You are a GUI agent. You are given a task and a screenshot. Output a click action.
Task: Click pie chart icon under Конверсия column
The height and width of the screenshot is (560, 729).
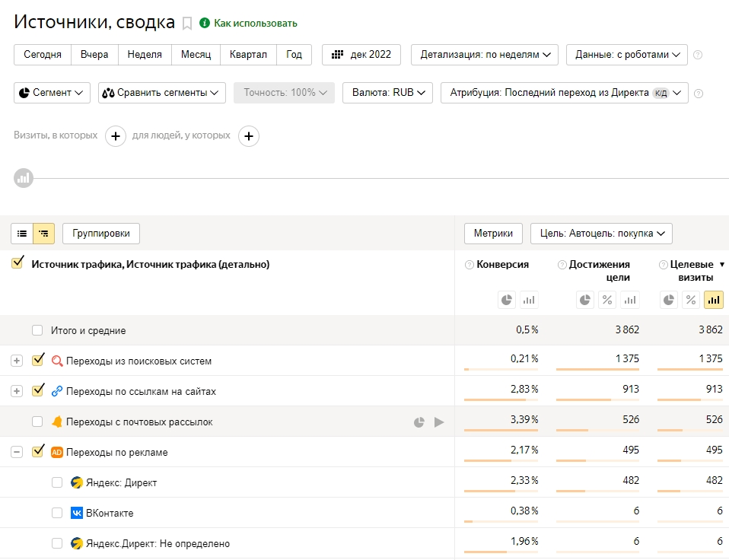(507, 300)
